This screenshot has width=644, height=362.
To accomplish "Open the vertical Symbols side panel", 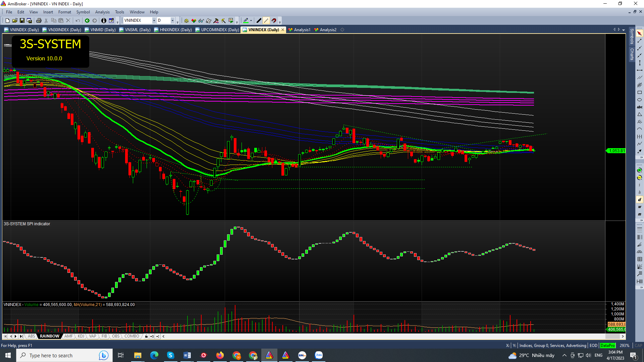I will (x=632, y=36).
